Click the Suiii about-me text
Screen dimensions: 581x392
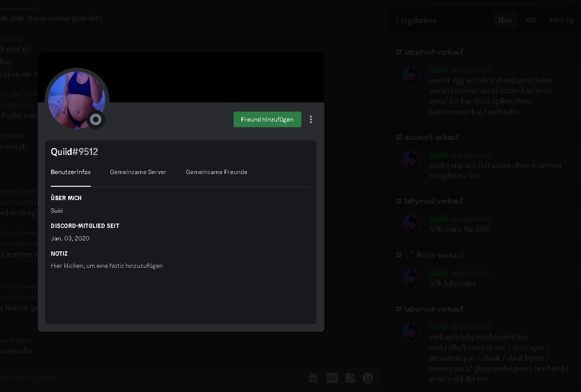point(57,211)
